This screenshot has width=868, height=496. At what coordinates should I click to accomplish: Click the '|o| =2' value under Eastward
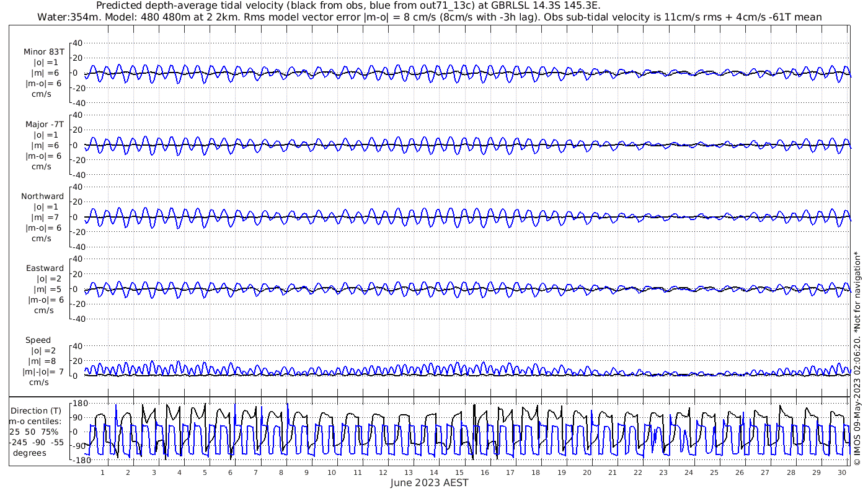click(49, 279)
